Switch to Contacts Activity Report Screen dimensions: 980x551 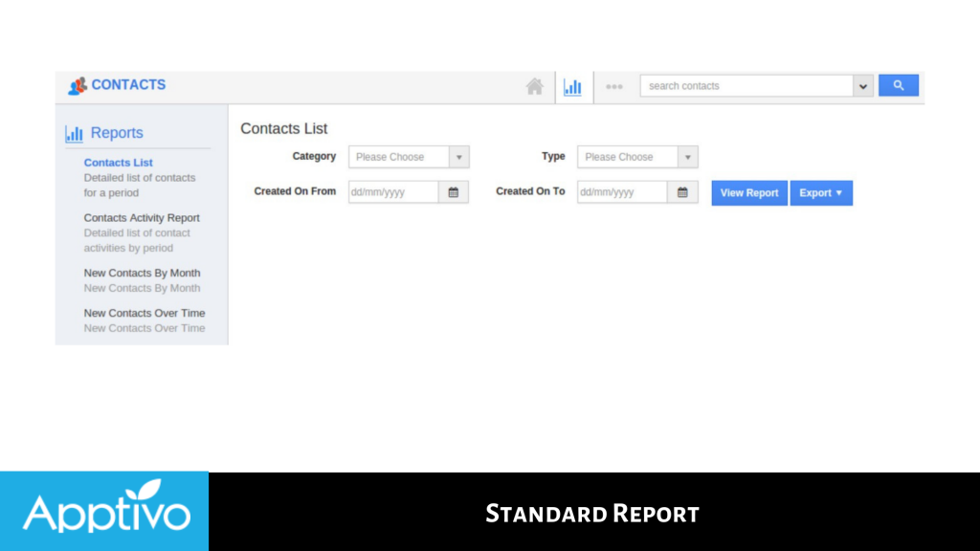[x=142, y=217]
